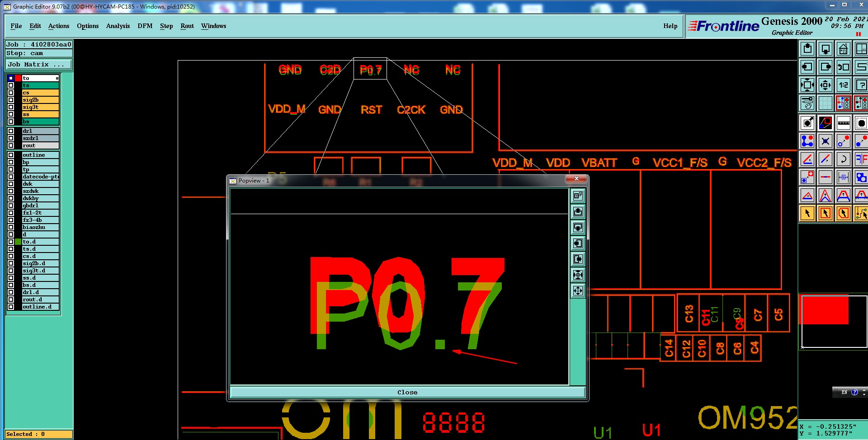Image resolution: width=868 pixels, height=440 pixels.
Task: Click the ruler measurement tool icon
Action: tap(844, 123)
